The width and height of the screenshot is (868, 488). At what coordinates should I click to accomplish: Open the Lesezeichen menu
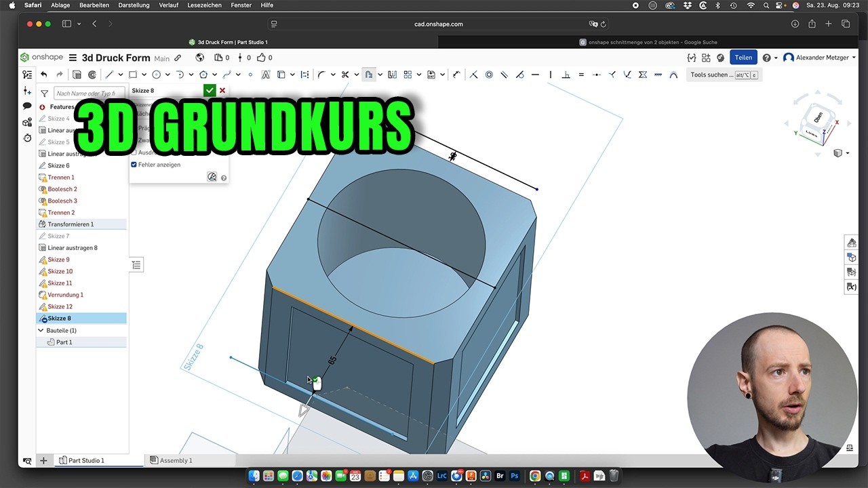204,5
